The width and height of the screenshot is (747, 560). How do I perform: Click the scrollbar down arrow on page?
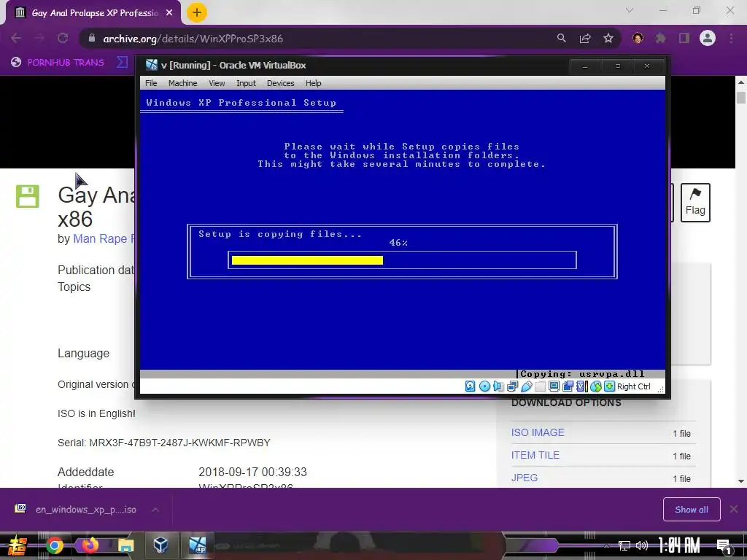pyautogui.click(x=741, y=481)
